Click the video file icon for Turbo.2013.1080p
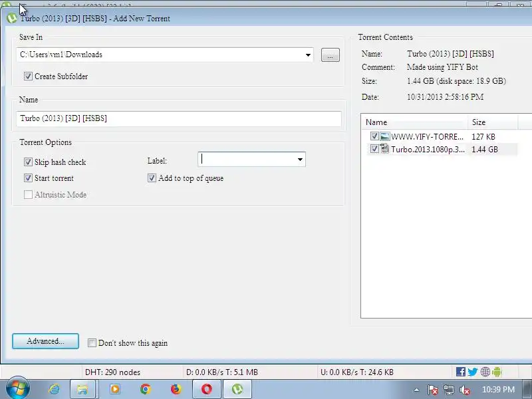Viewport: 532px width, 399px height. click(x=385, y=148)
